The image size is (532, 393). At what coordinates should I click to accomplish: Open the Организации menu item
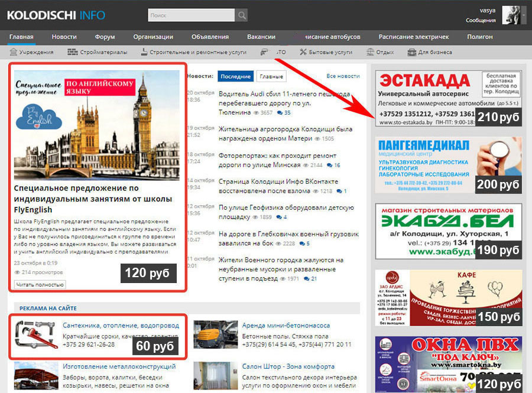(153, 37)
